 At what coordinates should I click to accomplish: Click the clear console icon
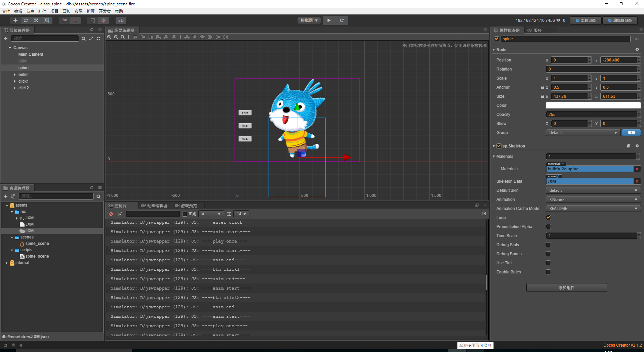[x=111, y=214]
